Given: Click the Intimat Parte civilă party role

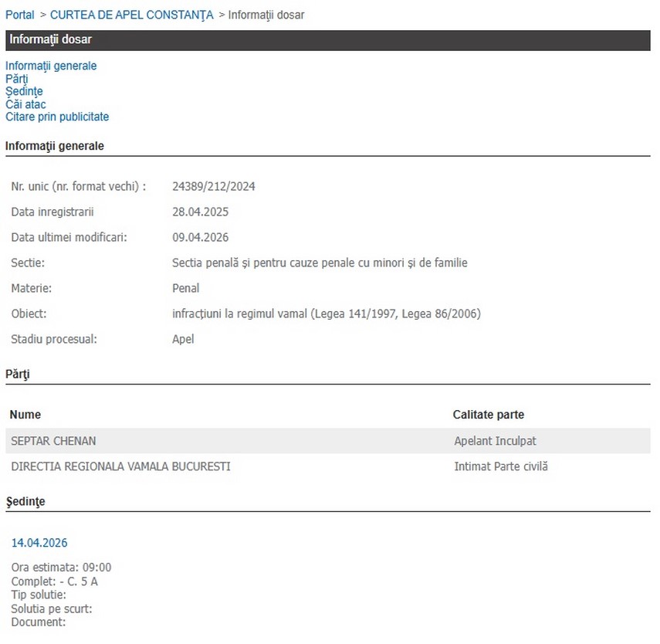Looking at the screenshot, I should (x=500, y=466).
